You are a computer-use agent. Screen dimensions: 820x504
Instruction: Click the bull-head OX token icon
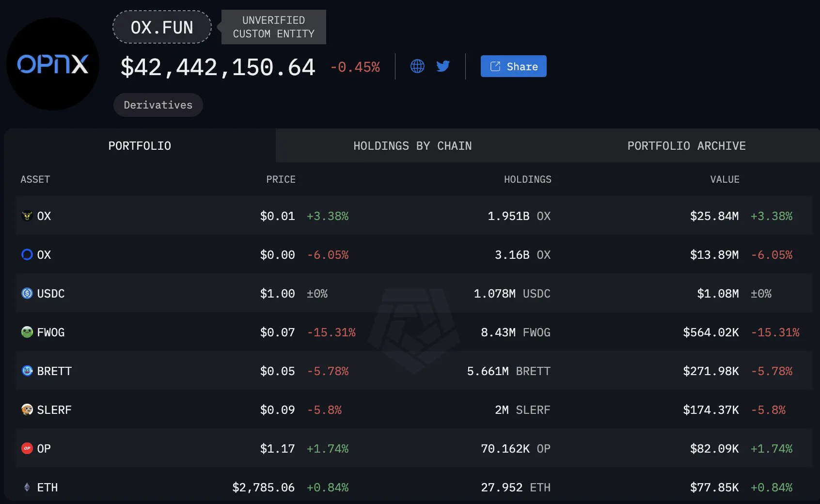coord(27,216)
